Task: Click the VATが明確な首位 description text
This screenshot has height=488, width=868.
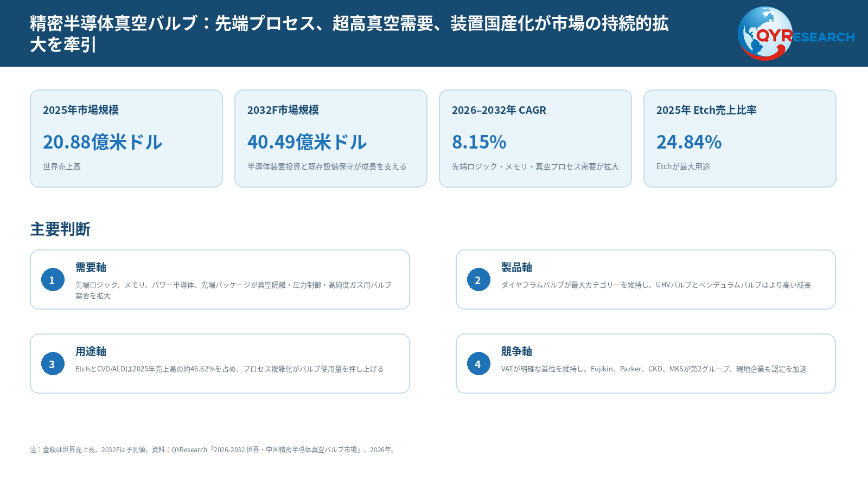Action: click(654, 369)
